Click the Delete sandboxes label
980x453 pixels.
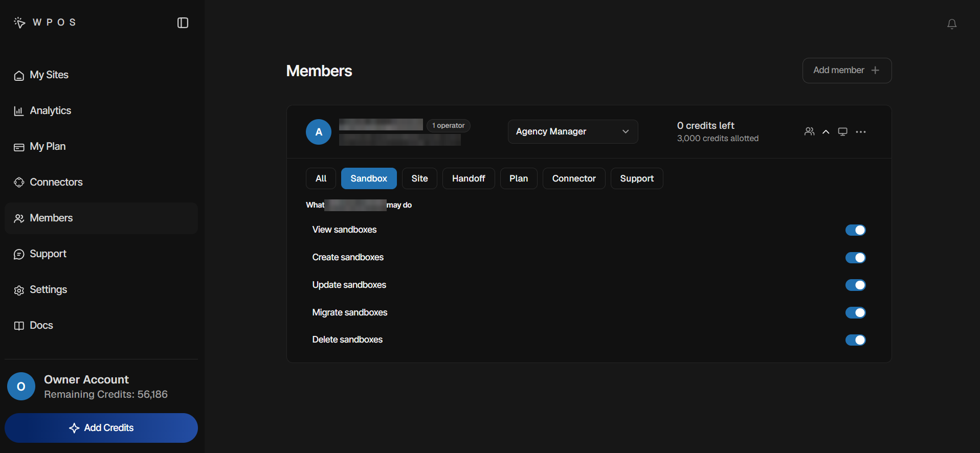347,339
